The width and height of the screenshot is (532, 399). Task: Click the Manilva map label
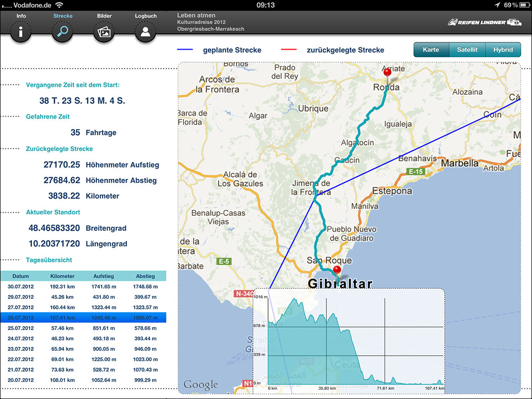(x=365, y=206)
